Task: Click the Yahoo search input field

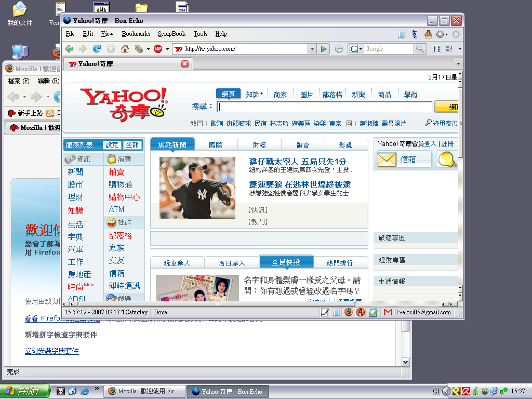Action: click(325, 107)
